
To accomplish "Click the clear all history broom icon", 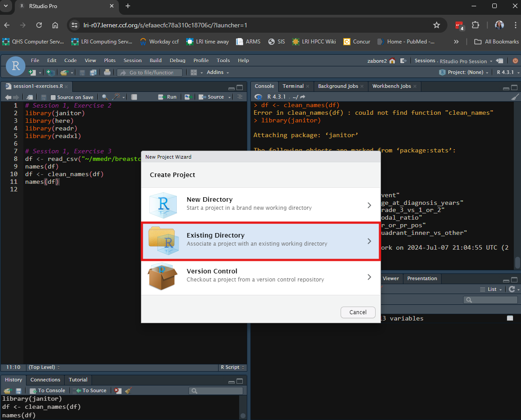I will pos(129,391).
